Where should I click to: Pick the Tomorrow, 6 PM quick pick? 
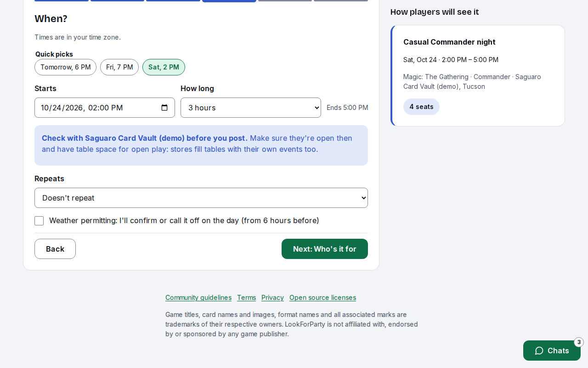click(x=65, y=67)
